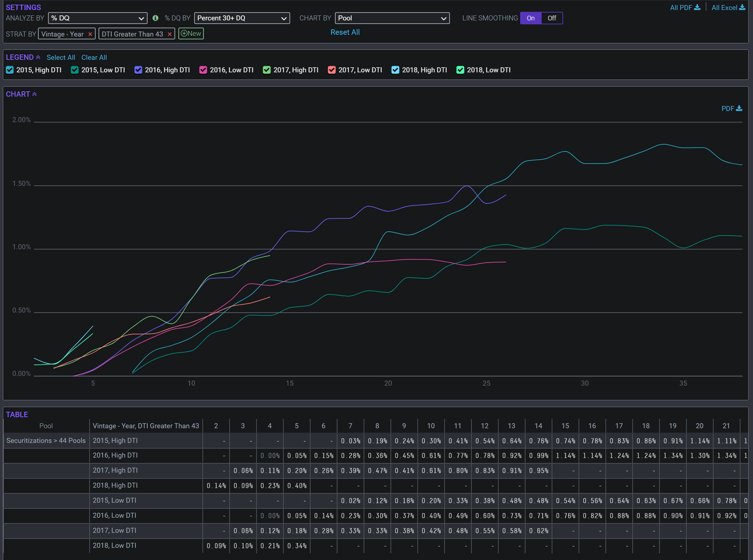Collapse the Chart section chevron
The height and width of the screenshot is (560, 753).
tap(34, 94)
